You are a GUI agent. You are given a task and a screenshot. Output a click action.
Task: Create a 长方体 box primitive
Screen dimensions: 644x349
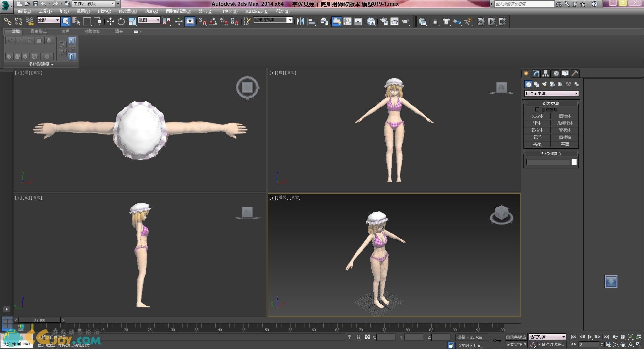537,116
